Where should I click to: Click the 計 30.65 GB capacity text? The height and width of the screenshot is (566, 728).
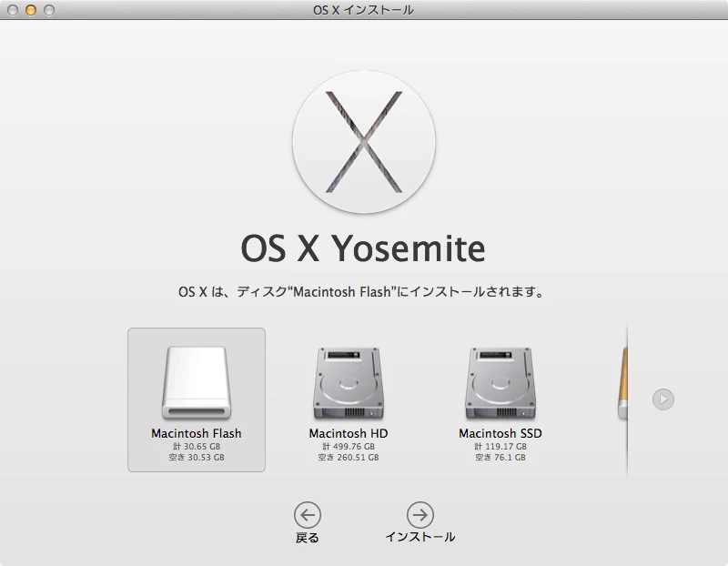tap(197, 446)
